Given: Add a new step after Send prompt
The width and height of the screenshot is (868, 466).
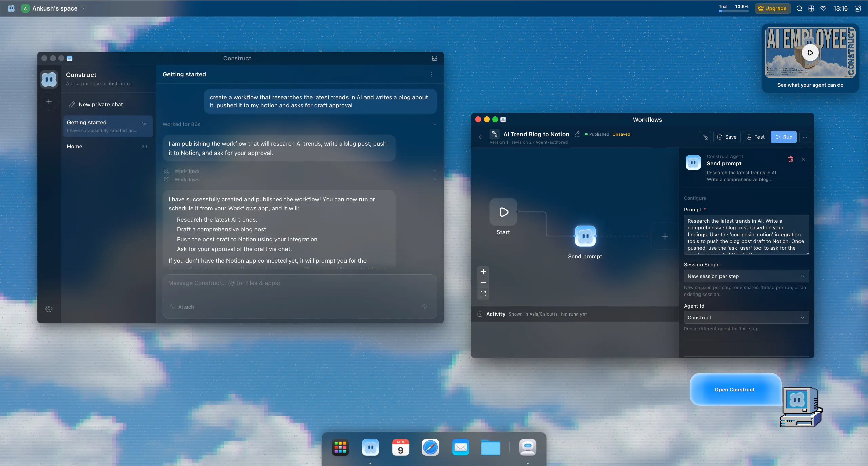Looking at the screenshot, I should pos(665,236).
